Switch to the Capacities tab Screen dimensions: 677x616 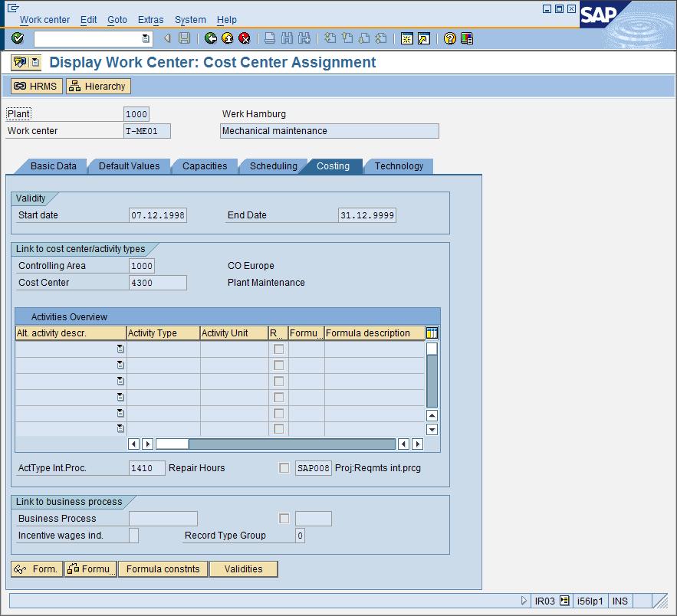pyautogui.click(x=205, y=166)
